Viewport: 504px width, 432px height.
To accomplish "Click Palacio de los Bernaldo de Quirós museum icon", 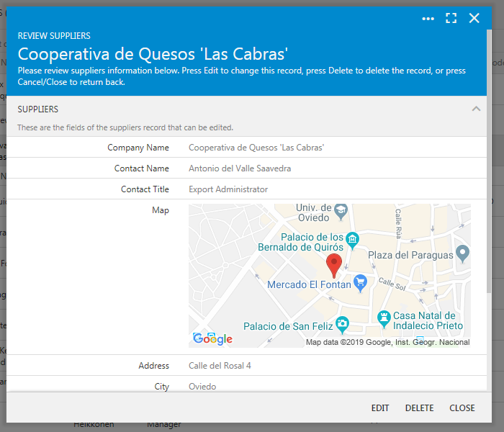I will pyautogui.click(x=352, y=240).
